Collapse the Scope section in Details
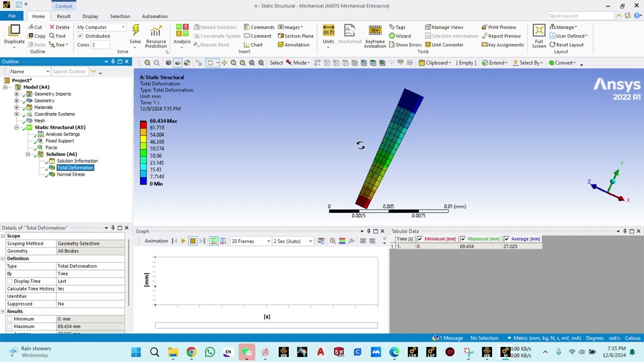 pyautogui.click(x=3, y=236)
